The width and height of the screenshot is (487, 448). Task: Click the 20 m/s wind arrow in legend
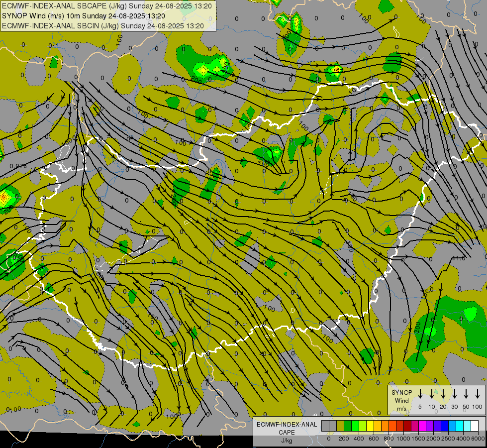[x=443, y=394]
